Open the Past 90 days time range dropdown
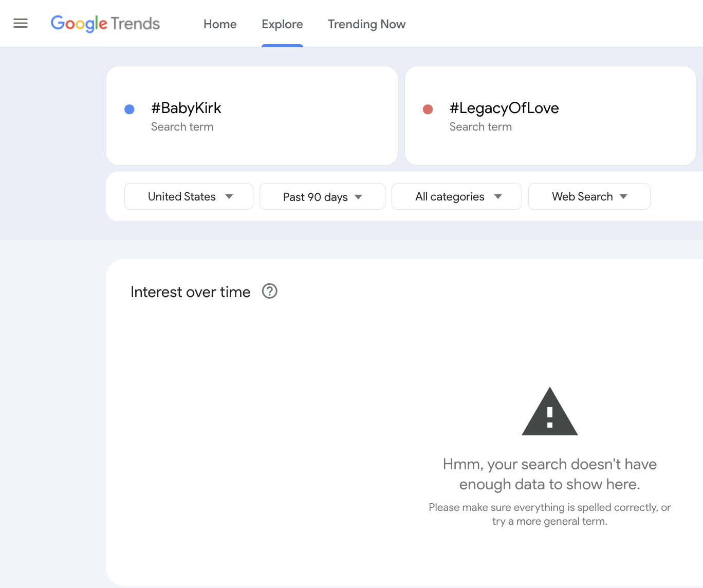Image resolution: width=703 pixels, height=588 pixels. point(322,197)
